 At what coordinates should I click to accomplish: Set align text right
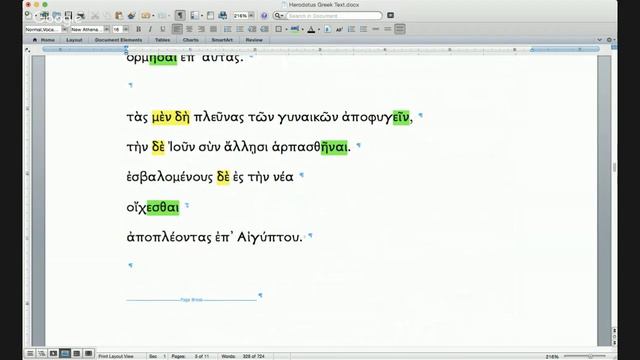201,29
